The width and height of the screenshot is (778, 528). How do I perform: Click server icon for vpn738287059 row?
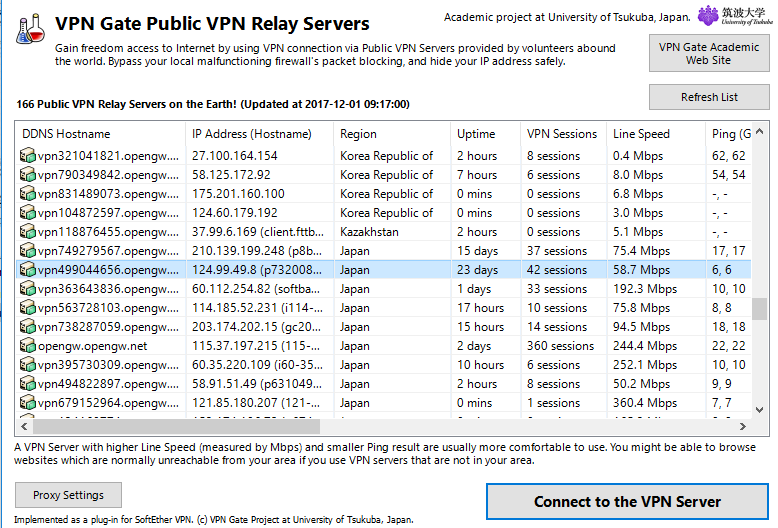(28, 327)
